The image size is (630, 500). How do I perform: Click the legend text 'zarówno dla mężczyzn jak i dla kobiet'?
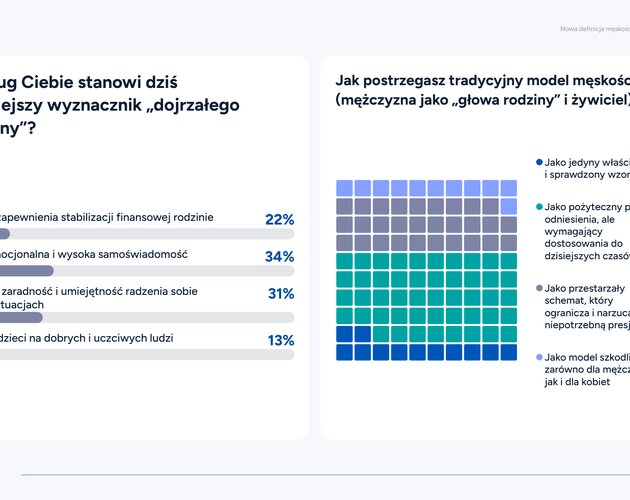coord(587,375)
